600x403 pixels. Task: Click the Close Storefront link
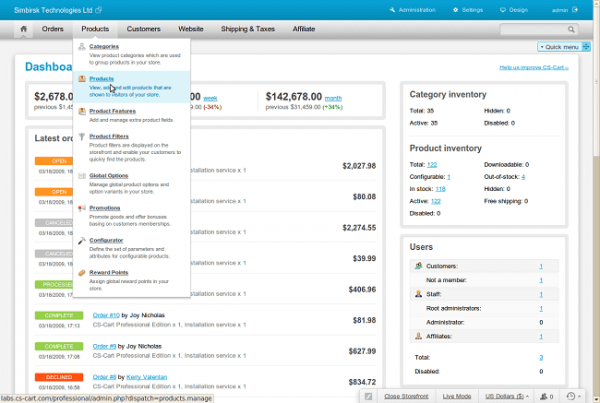pyautogui.click(x=406, y=396)
